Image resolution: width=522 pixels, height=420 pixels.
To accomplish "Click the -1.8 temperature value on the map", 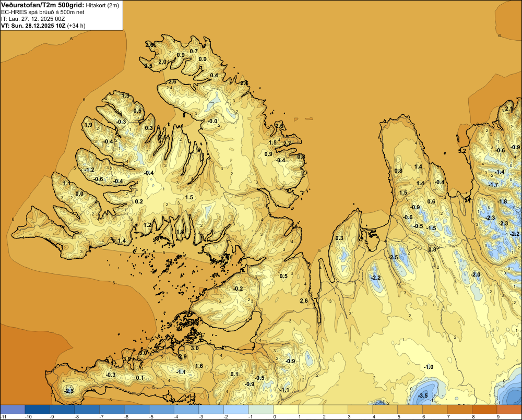I will click(502, 201).
